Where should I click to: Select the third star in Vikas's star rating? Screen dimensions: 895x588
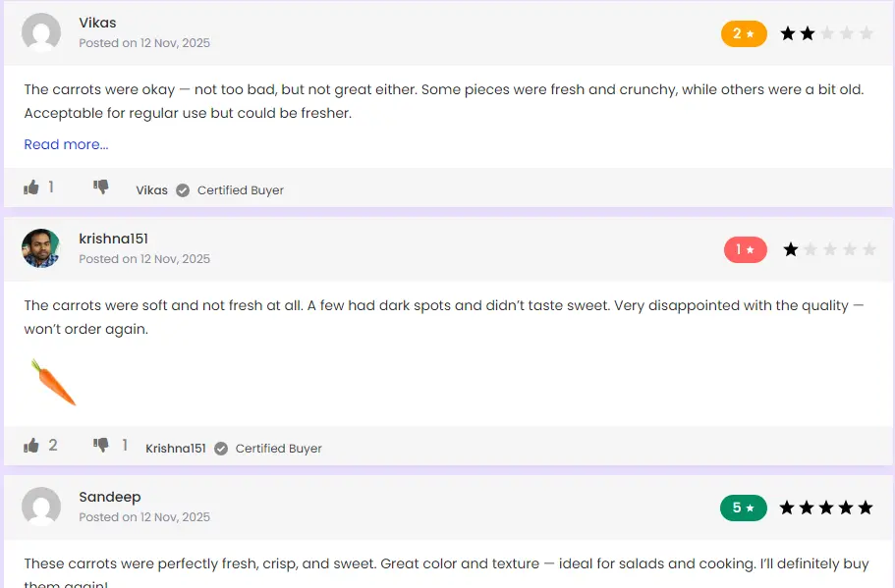coord(825,33)
